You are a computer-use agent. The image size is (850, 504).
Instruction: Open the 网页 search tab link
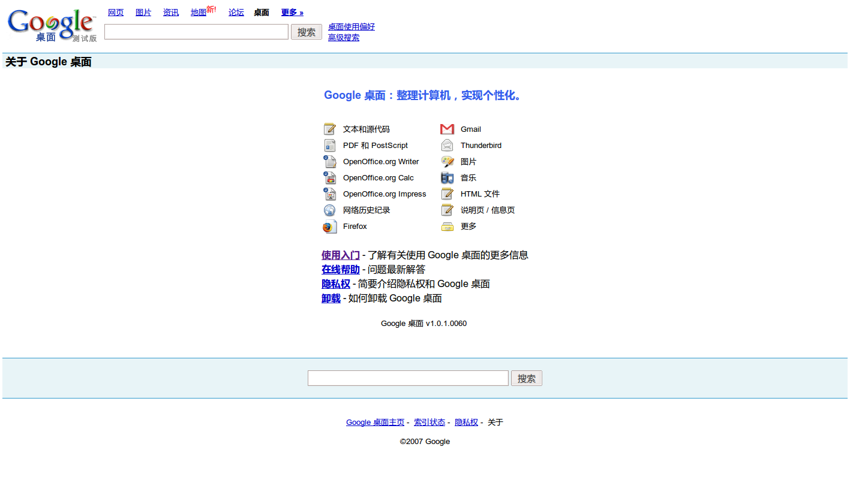(116, 13)
